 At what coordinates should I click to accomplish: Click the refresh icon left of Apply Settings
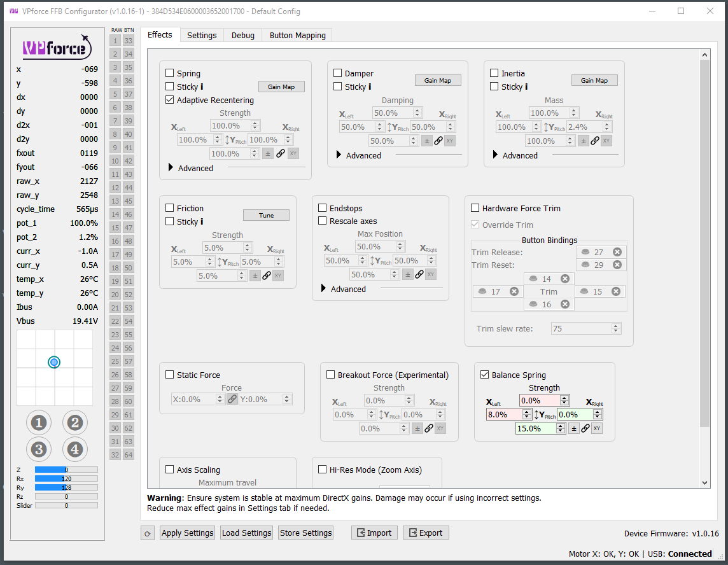(147, 533)
